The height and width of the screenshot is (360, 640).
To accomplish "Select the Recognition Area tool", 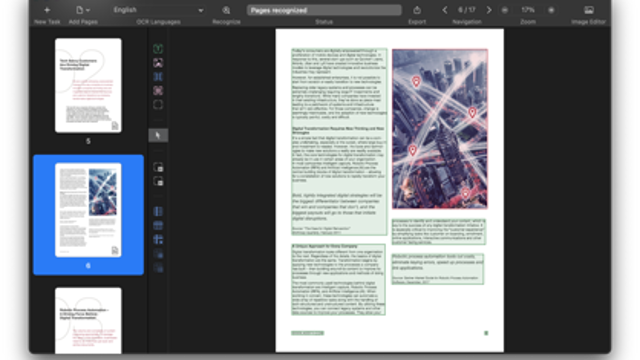I will tap(158, 104).
